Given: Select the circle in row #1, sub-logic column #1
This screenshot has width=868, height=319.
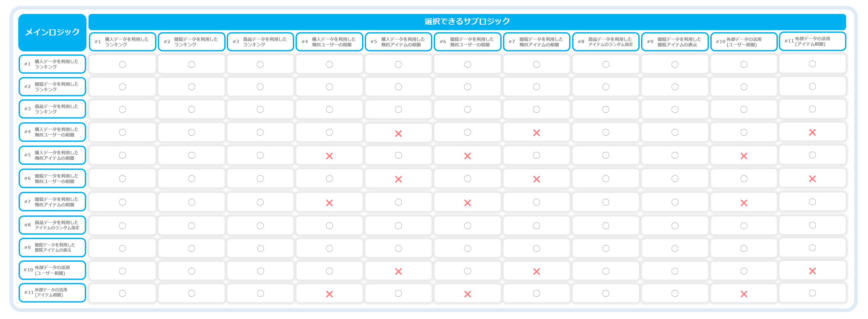Looking at the screenshot, I should pos(122,64).
